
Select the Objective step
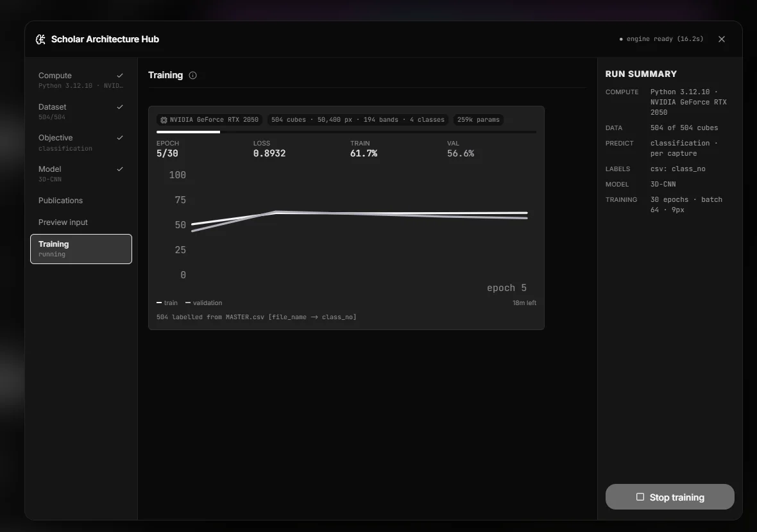81,142
